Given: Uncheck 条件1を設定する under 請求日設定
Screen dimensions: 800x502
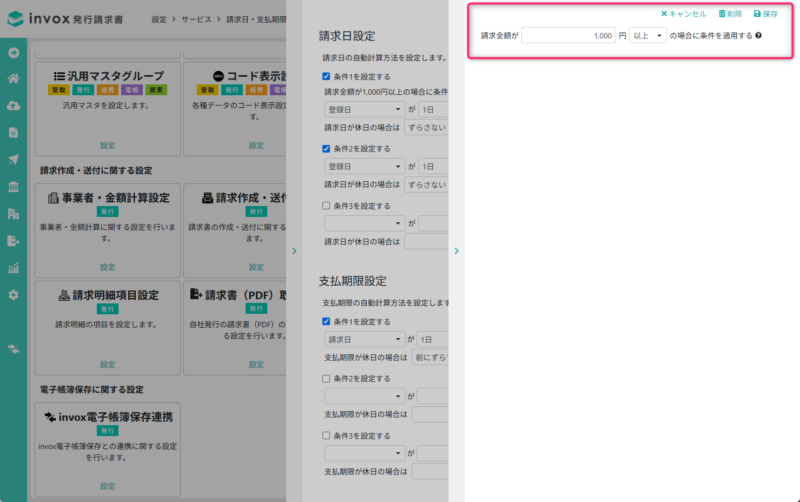Looking at the screenshot, I should click(x=326, y=76).
